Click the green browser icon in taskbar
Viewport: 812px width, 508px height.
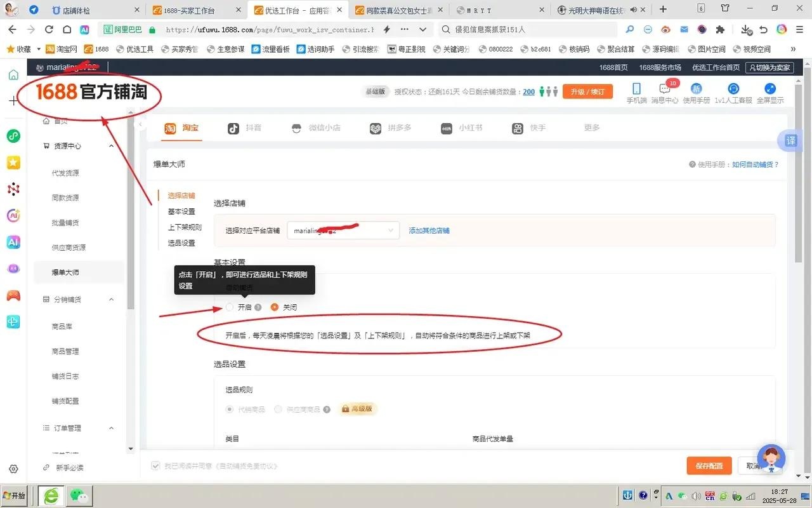pyautogui.click(x=51, y=495)
